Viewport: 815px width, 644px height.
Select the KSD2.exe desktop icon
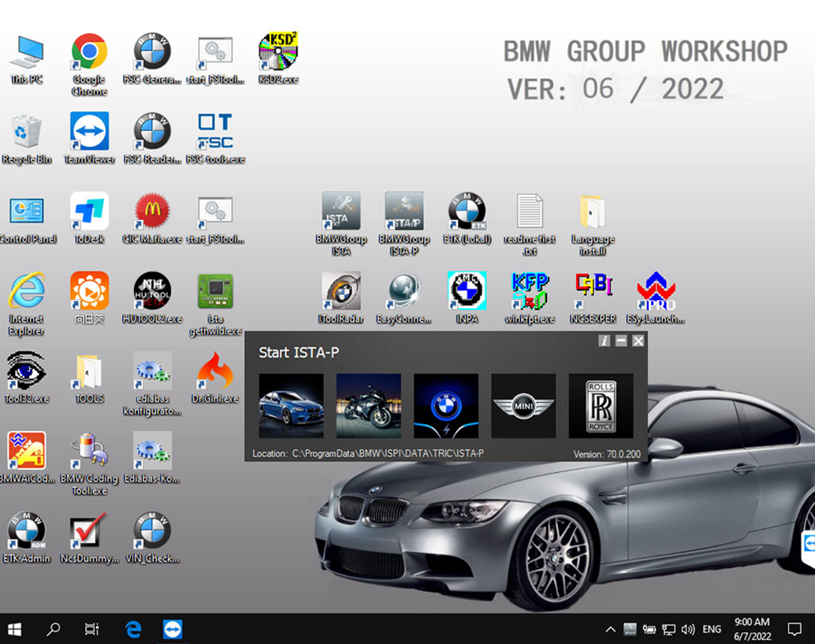(278, 58)
